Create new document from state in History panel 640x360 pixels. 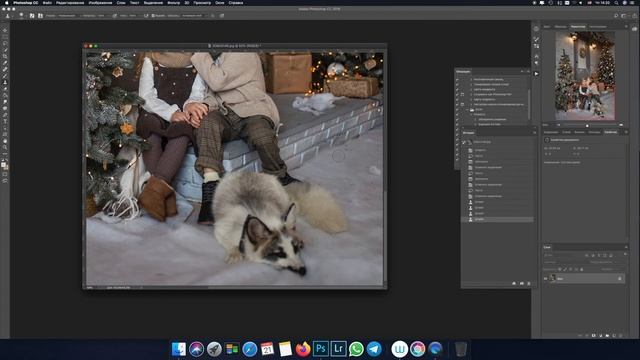tap(514, 283)
